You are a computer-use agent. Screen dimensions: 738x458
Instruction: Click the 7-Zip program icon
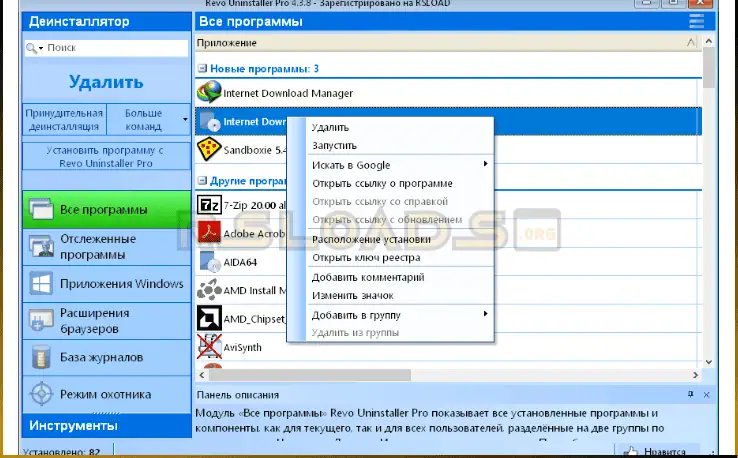[x=209, y=205]
